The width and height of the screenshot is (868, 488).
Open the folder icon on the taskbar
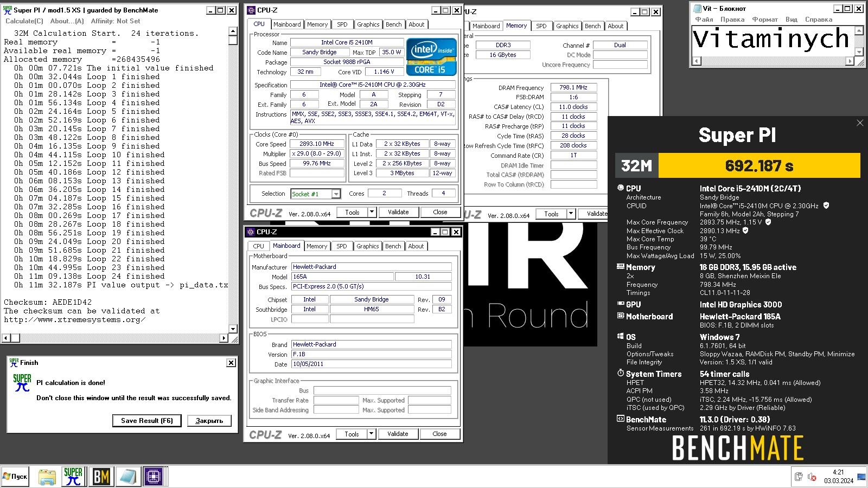click(47, 477)
